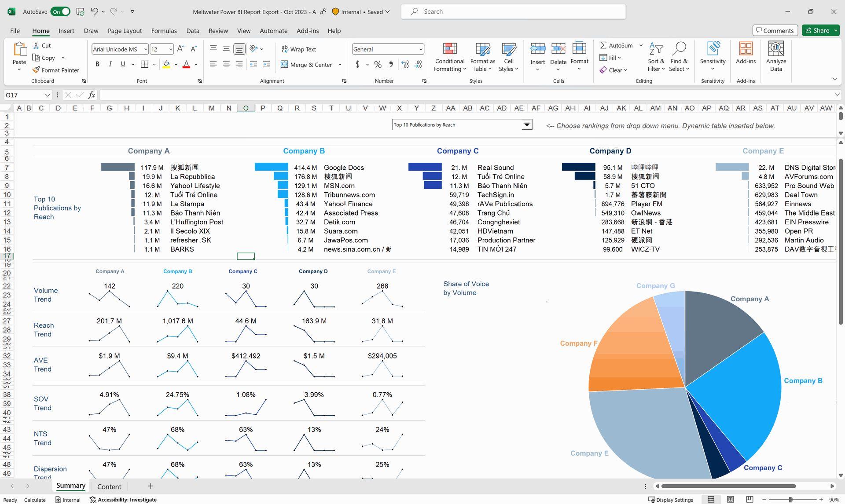Open Sort & Filter menu
Image resolution: width=845 pixels, height=504 pixels.
tap(656, 57)
